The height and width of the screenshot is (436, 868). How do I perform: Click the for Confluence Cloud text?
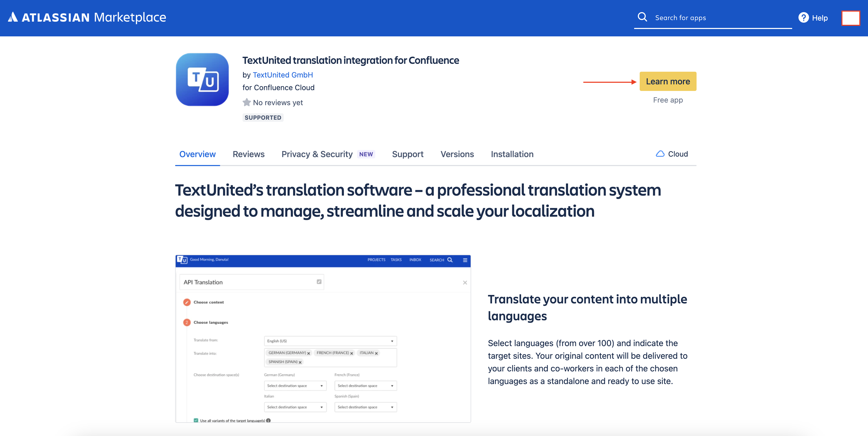[278, 88]
